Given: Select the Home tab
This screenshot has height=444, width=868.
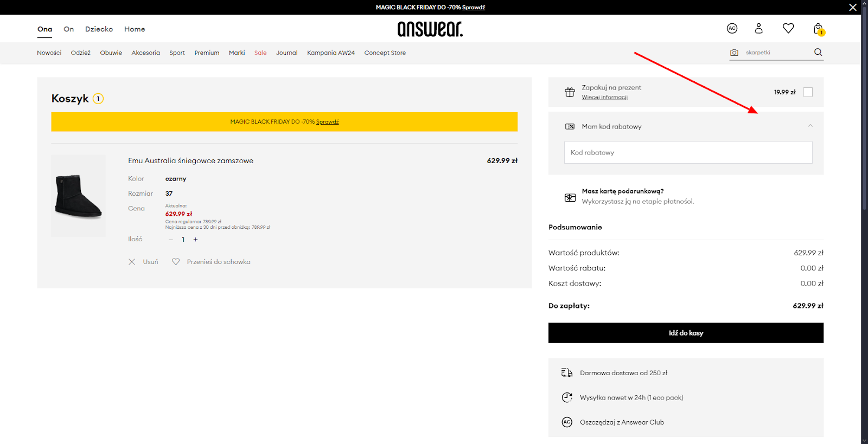Looking at the screenshot, I should [135, 29].
